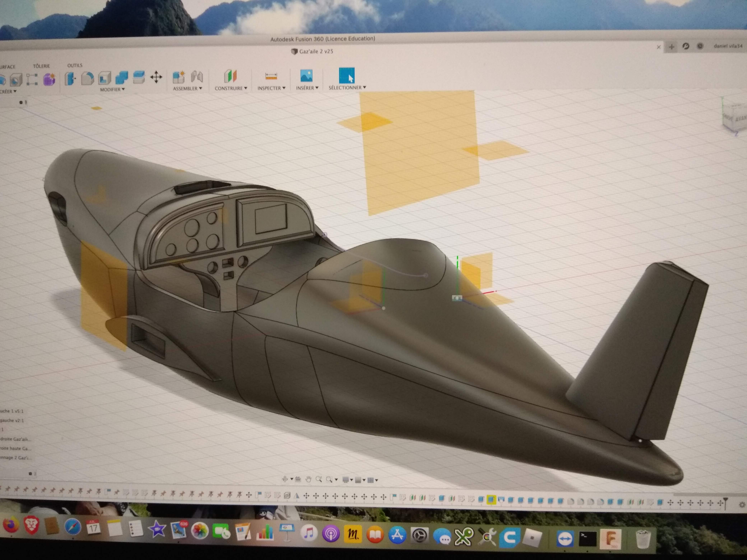Click the Insert image icon in Insérer
The width and height of the screenshot is (747, 560).
point(307,75)
